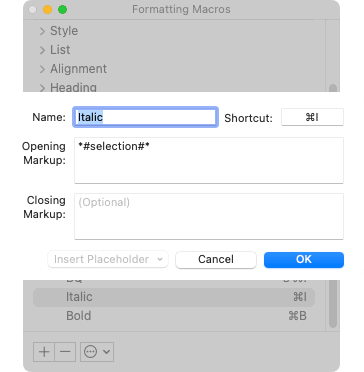Click inside the Closing Markup text area

[x=209, y=216]
